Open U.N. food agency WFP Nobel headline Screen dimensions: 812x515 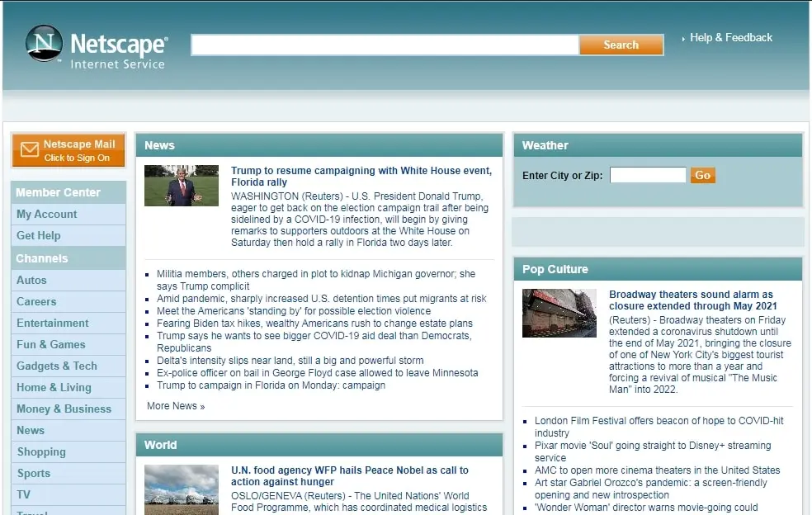[350, 475]
